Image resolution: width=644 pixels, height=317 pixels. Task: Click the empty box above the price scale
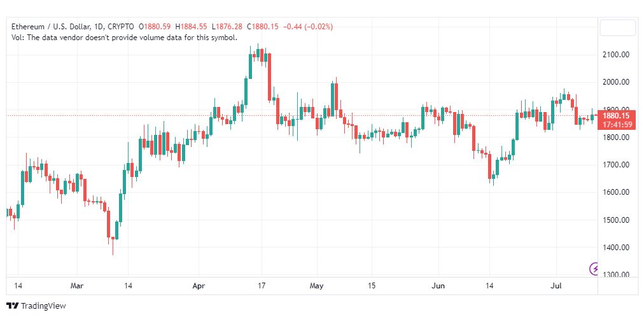tap(617, 28)
